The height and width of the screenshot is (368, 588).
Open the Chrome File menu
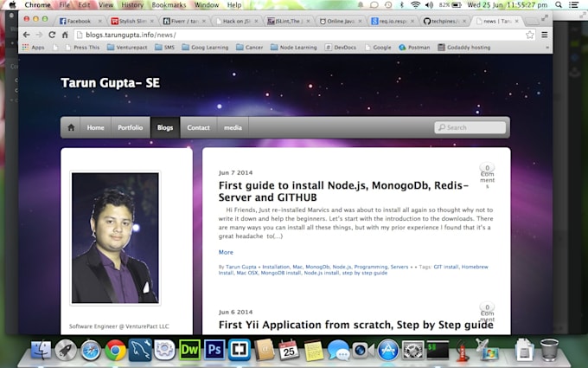[x=65, y=5]
